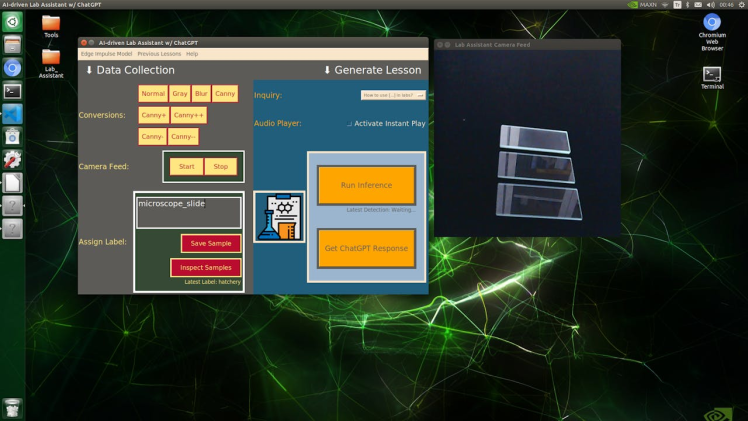Click the Assign Label: text
This screenshot has height=421, width=748.
[103, 242]
